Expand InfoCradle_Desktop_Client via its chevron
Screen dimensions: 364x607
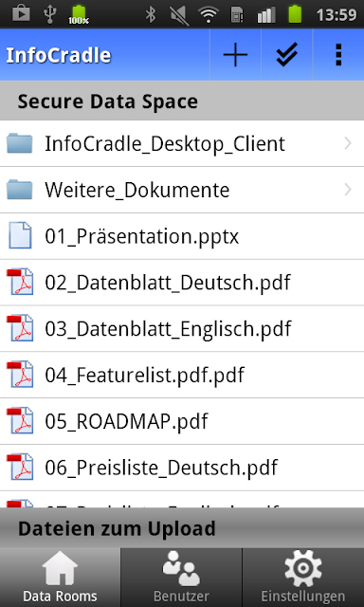tap(347, 143)
